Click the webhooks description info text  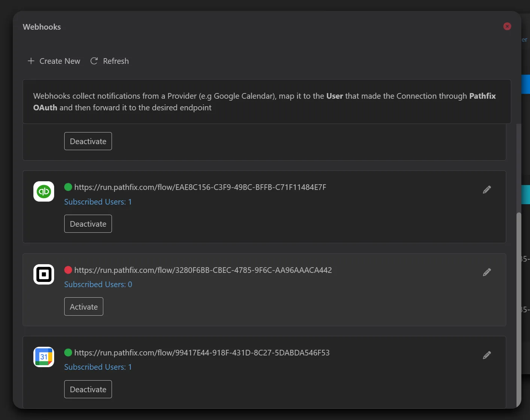pos(264,102)
